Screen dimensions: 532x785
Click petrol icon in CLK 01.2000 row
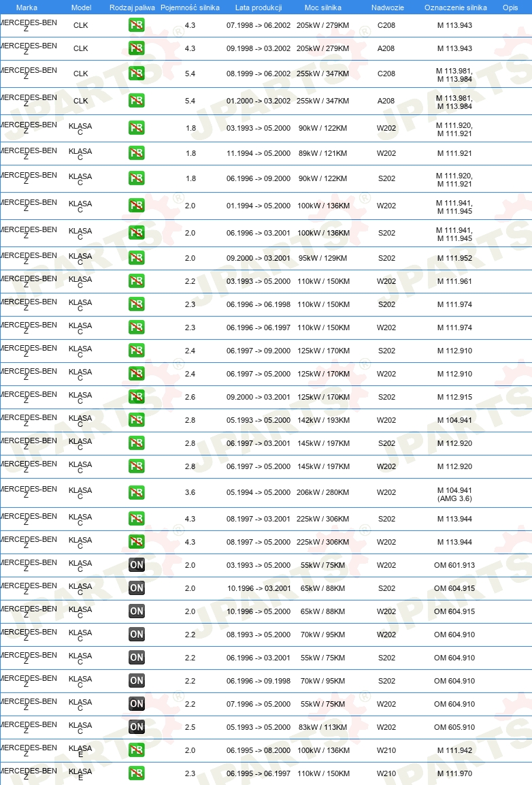(x=136, y=100)
